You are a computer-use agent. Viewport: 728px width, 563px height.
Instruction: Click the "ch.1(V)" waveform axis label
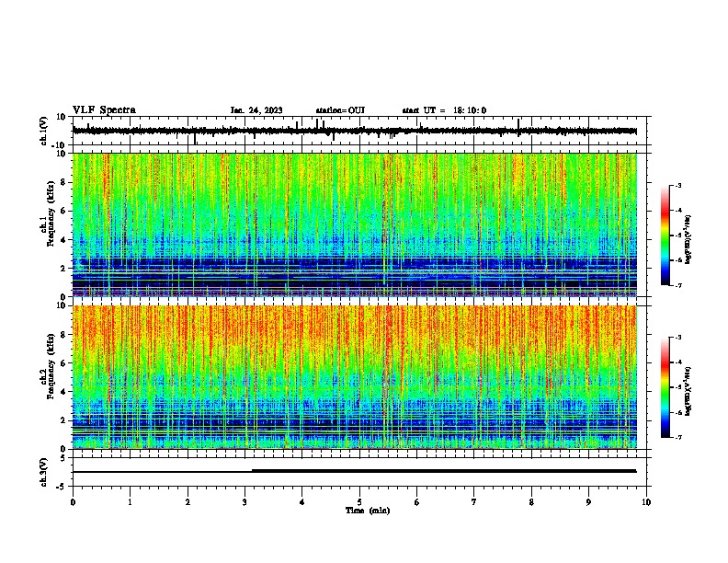point(44,131)
